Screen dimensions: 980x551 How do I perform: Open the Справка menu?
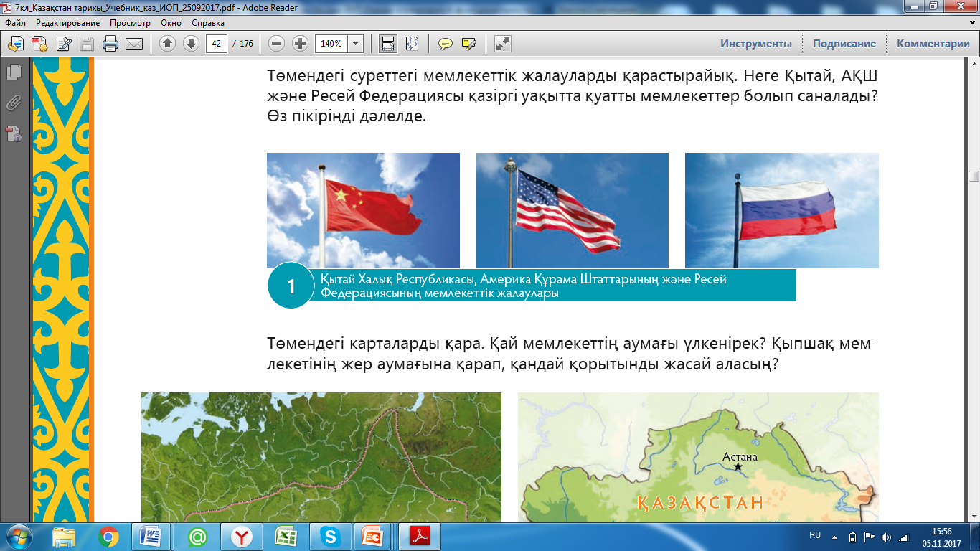pos(208,23)
